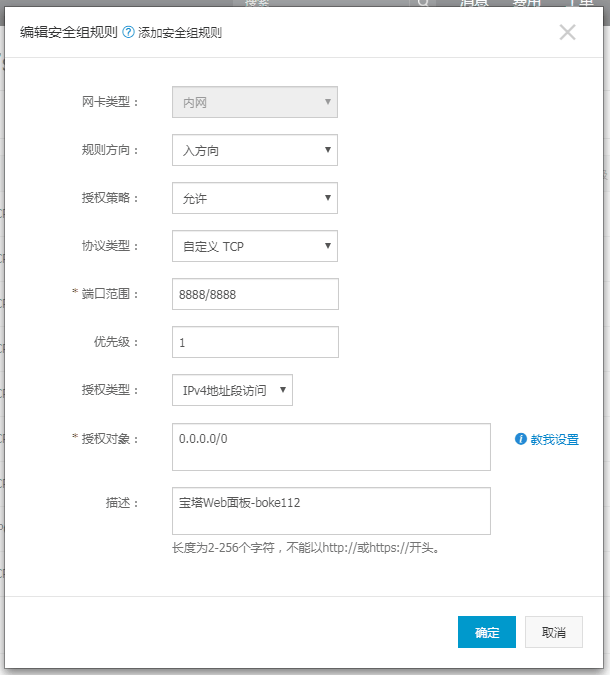Click the 优先级 field label
610x675 pixels.
point(116,342)
